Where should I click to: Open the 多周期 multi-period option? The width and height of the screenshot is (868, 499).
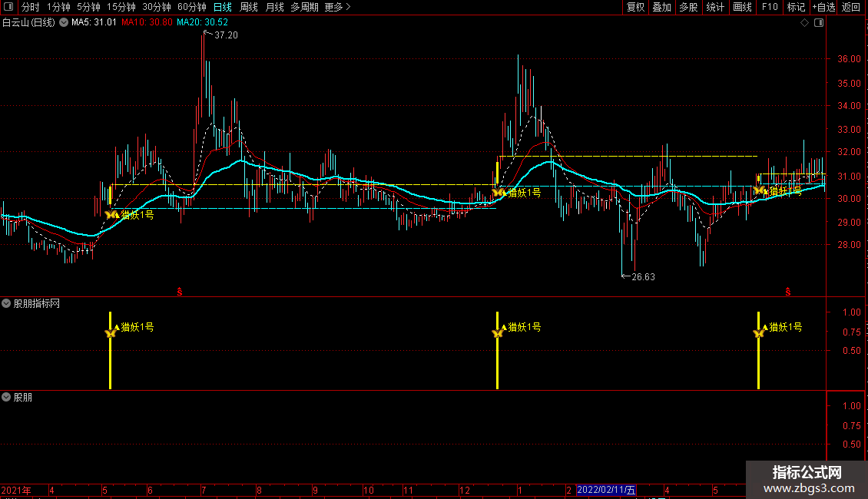click(304, 7)
